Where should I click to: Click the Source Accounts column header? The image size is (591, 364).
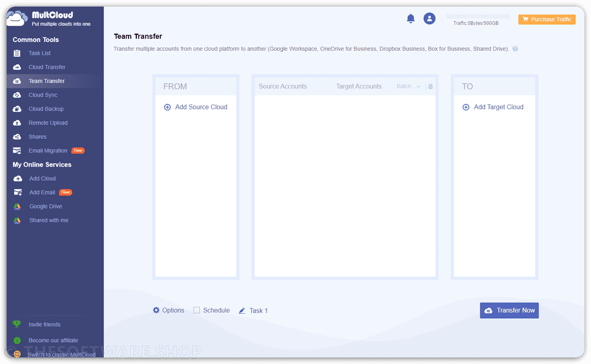click(x=283, y=86)
